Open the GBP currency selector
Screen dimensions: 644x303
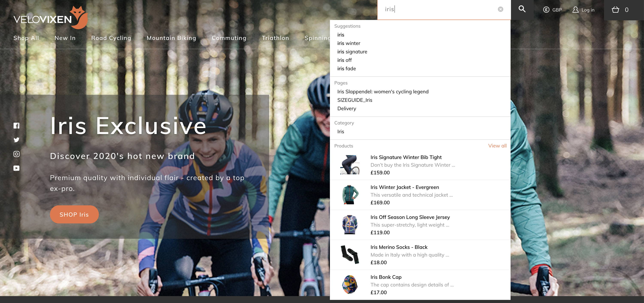(552, 10)
